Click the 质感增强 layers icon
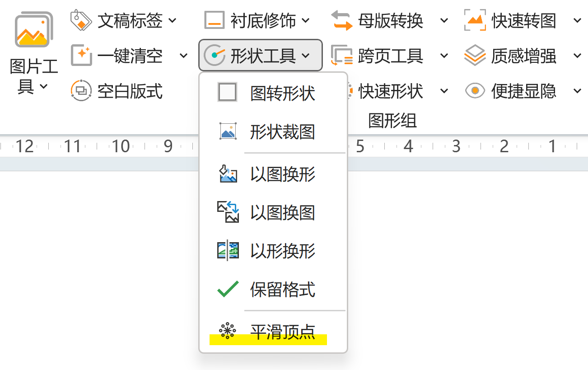The width and height of the screenshot is (588, 370). [475, 56]
